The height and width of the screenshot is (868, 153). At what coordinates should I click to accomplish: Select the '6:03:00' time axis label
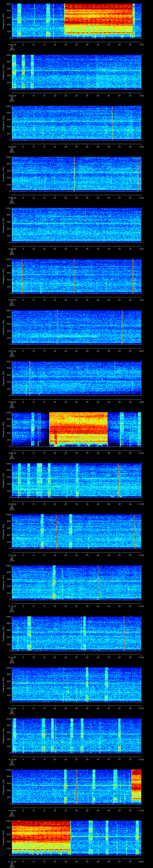click(12, 147)
